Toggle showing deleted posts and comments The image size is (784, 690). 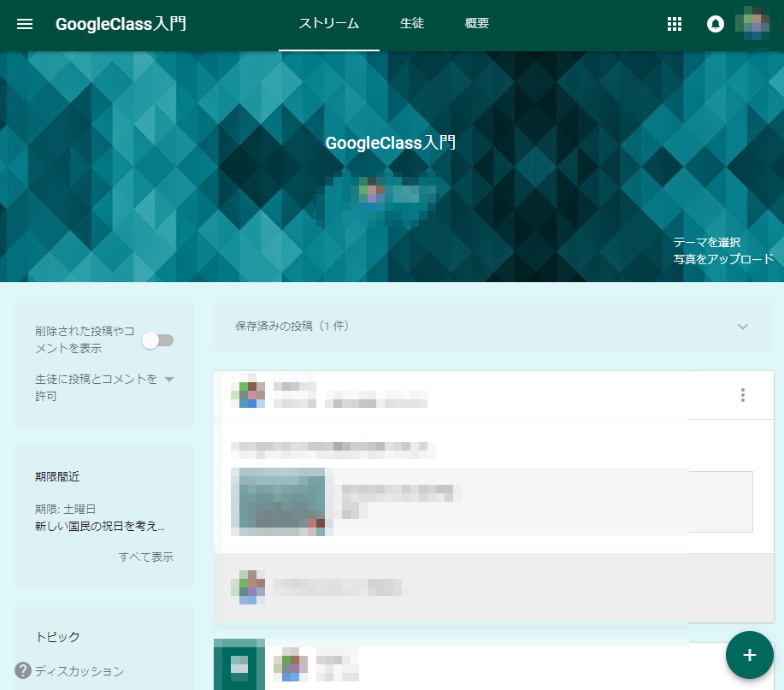click(x=157, y=340)
